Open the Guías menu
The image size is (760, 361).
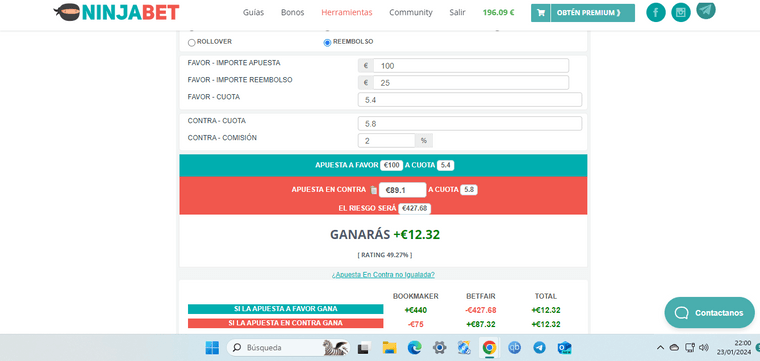point(253,13)
